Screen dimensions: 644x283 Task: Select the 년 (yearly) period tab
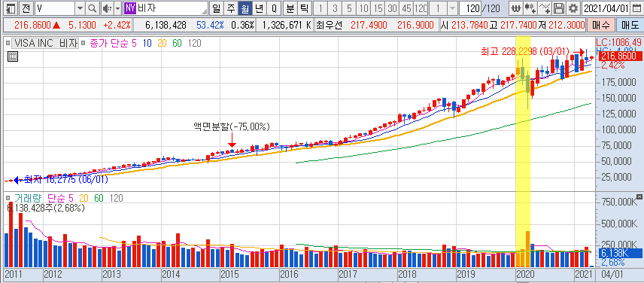pyautogui.click(x=259, y=8)
